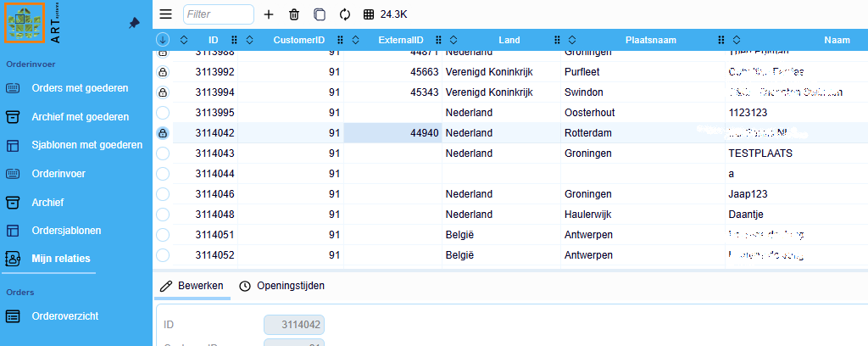Click the pin sidebar icon

coord(134,23)
